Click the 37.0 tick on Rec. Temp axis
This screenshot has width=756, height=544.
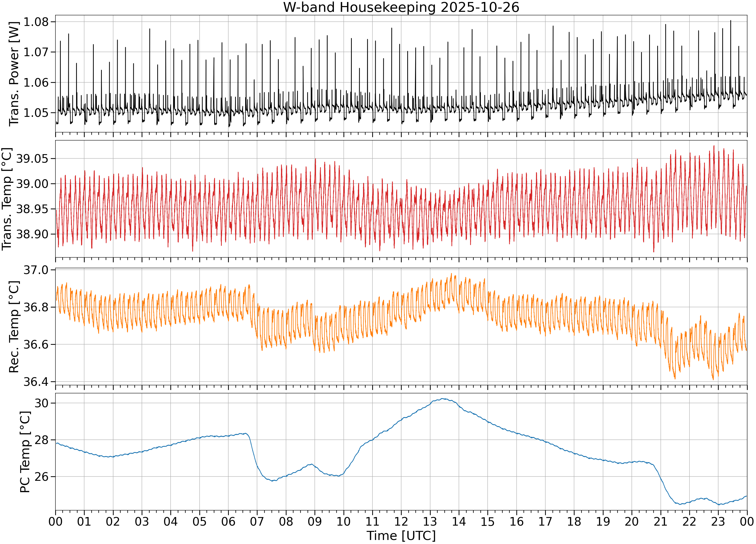[x=36, y=270]
